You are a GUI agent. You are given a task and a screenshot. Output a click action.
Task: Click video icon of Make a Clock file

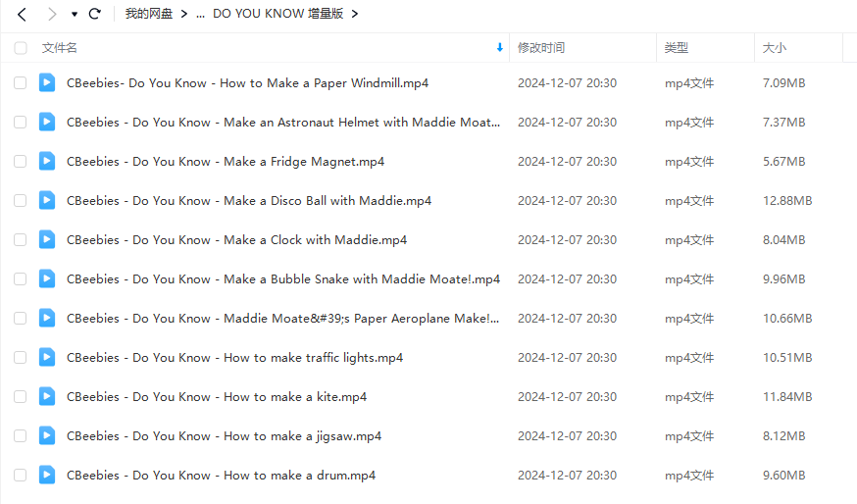tap(47, 239)
